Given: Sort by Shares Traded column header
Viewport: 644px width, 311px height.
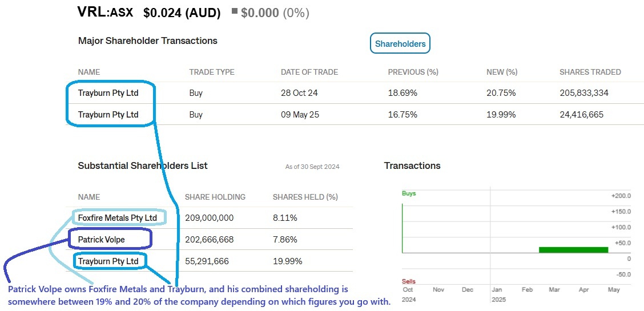Looking at the screenshot, I should tap(590, 72).
